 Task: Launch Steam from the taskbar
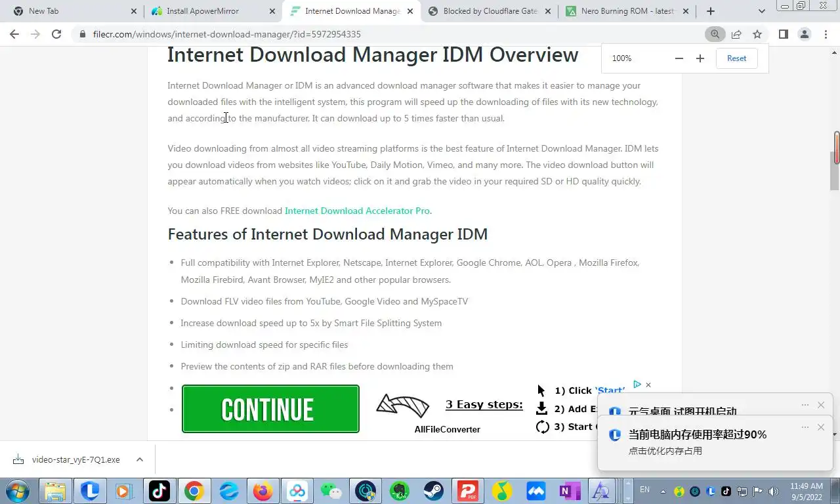click(x=433, y=491)
